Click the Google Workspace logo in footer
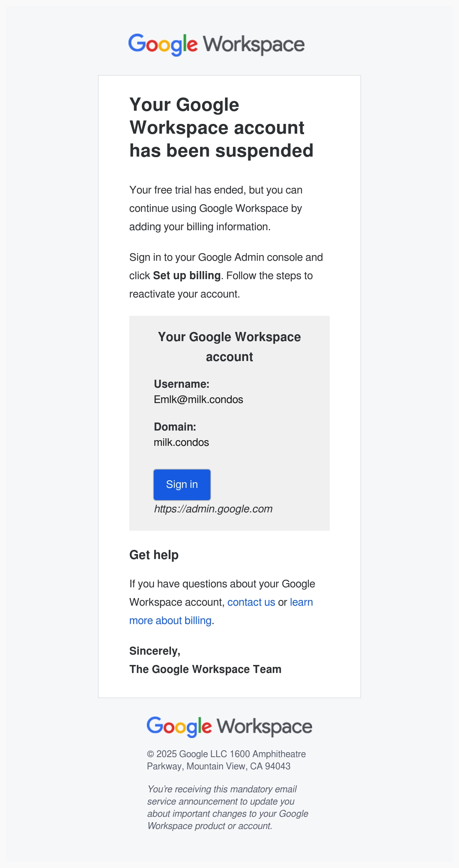This screenshot has width=459, height=868. pyautogui.click(x=229, y=727)
